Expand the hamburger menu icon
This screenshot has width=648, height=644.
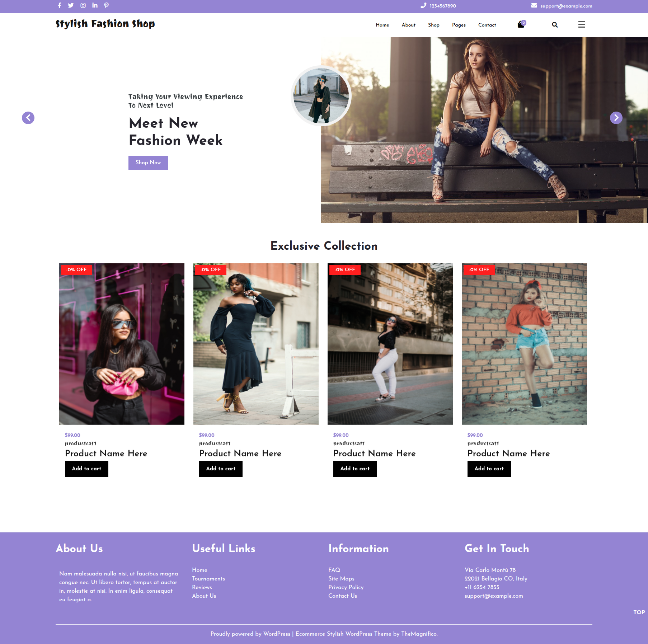pyautogui.click(x=582, y=24)
